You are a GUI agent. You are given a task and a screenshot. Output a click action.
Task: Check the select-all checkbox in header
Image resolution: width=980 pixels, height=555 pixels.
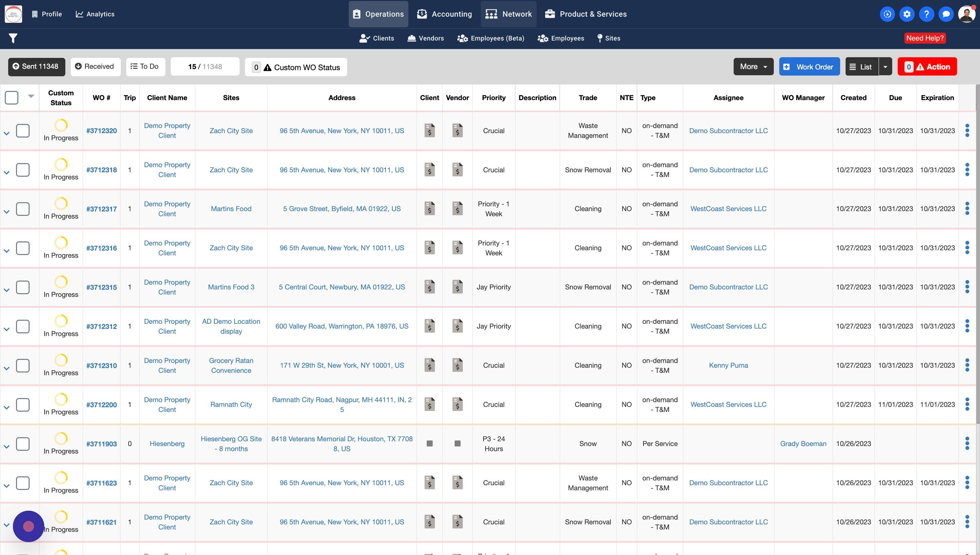tap(12, 98)
